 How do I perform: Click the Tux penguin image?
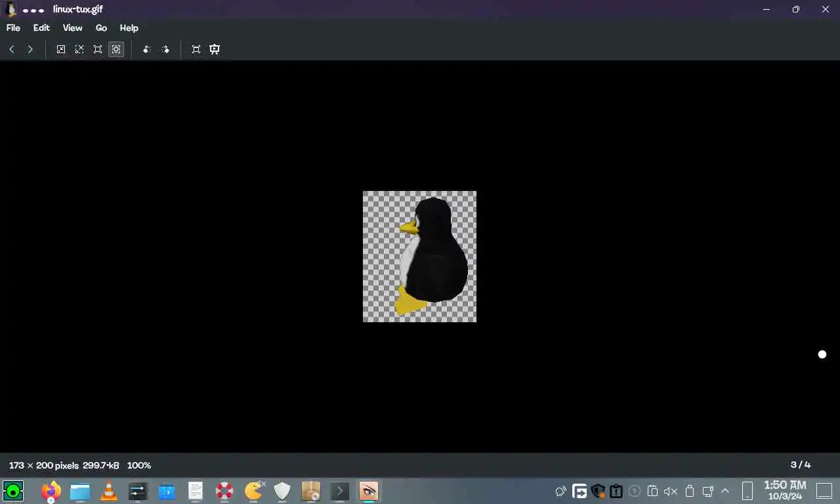[x=419, y=257]
